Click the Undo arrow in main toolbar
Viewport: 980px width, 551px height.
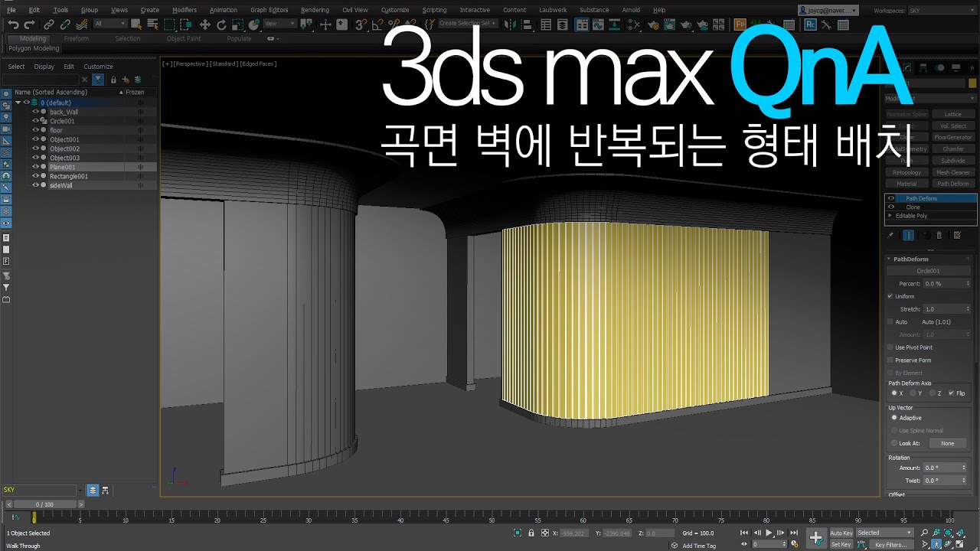[13, 24]
